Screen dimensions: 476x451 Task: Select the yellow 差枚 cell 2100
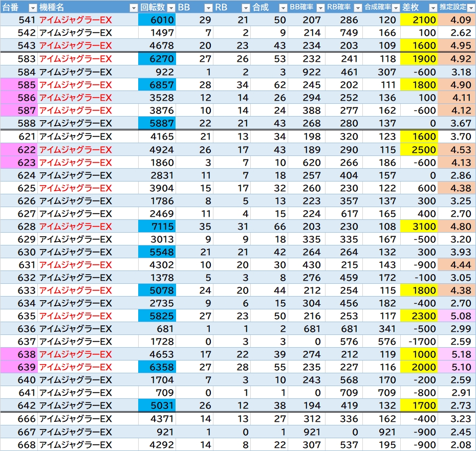(x=419, y=20)
